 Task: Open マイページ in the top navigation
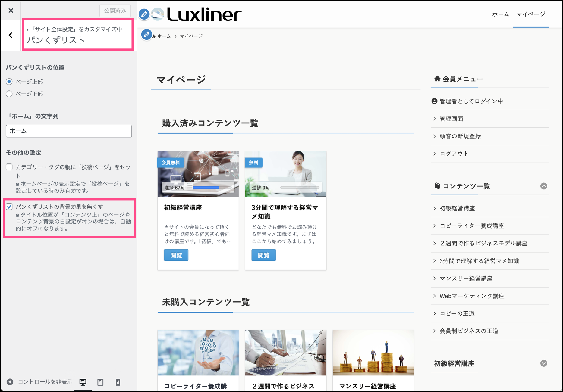530,14
